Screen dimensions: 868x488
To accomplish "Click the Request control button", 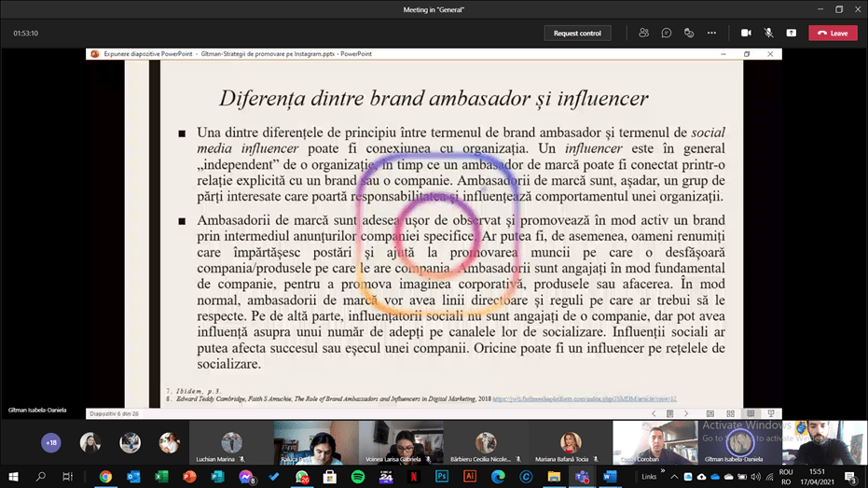I will pyautogui.click(x=577, y=33).
